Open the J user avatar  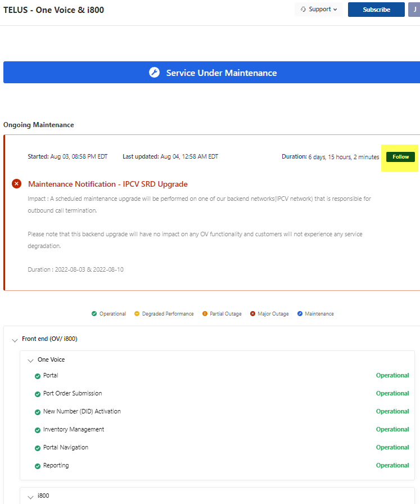point(414,10)
